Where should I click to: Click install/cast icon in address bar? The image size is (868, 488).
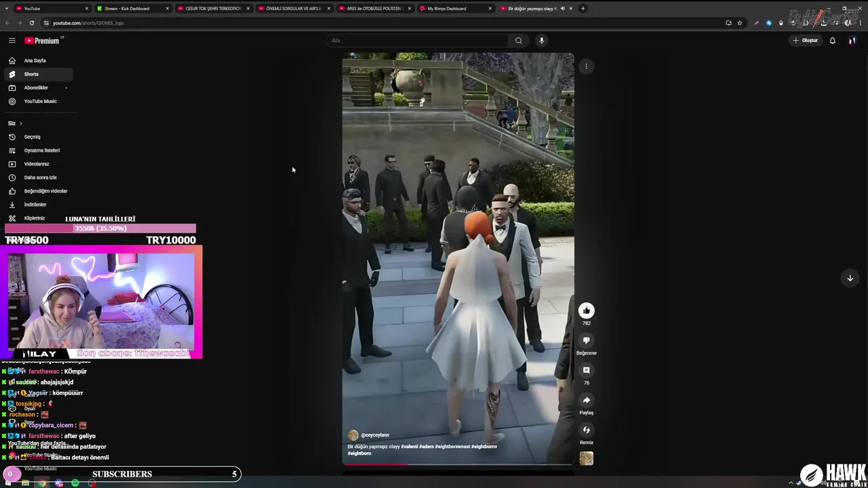pos(728,23)
